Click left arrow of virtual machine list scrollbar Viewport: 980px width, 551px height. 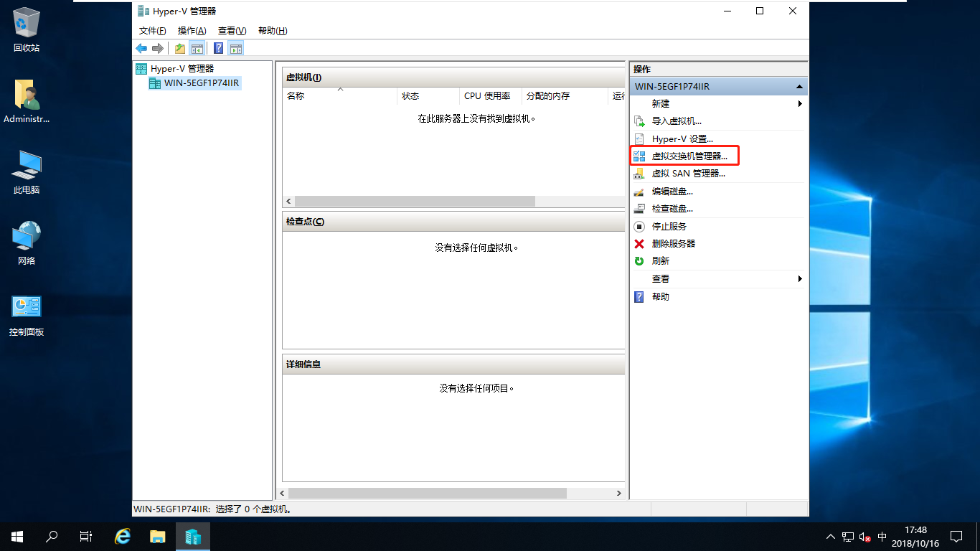[288, 202]
